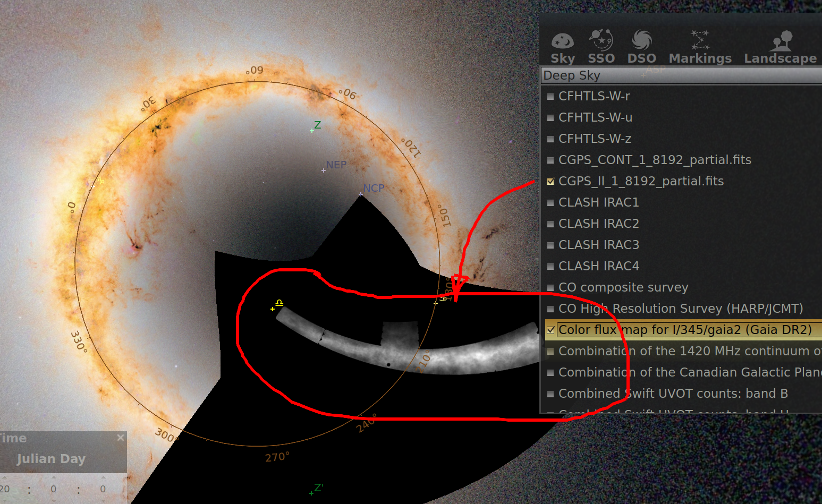
Task: Enable the CFHTLS-W-u survey checkbox
Action: (x=550, y=118)
